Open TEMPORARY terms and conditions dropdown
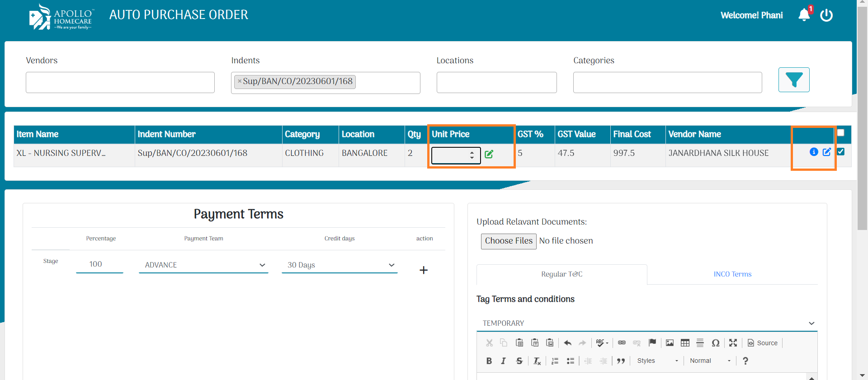 click(647, 323)
